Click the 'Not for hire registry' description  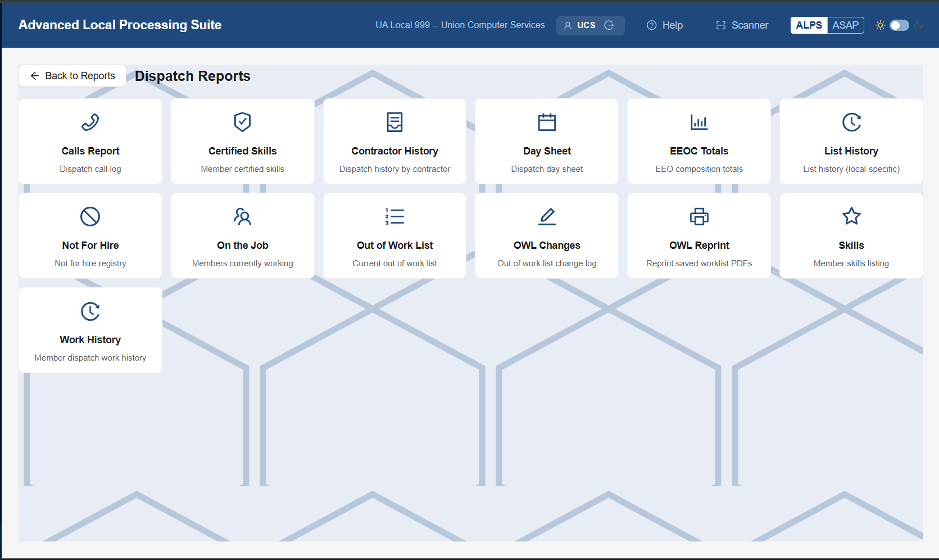[x=90, y=263]
